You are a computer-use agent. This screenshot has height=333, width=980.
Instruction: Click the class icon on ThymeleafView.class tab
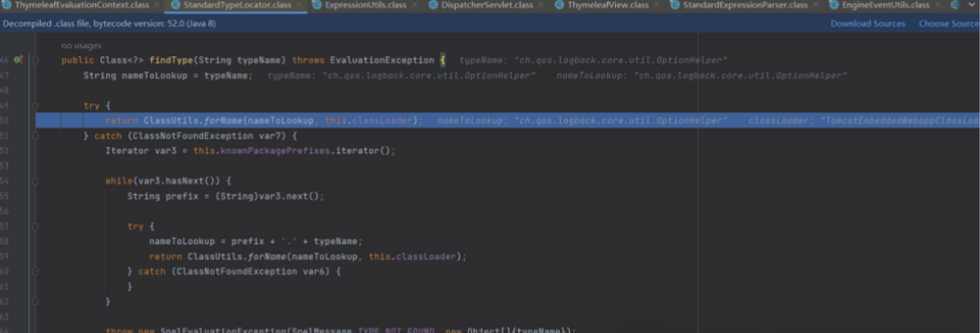coord(559,5)
